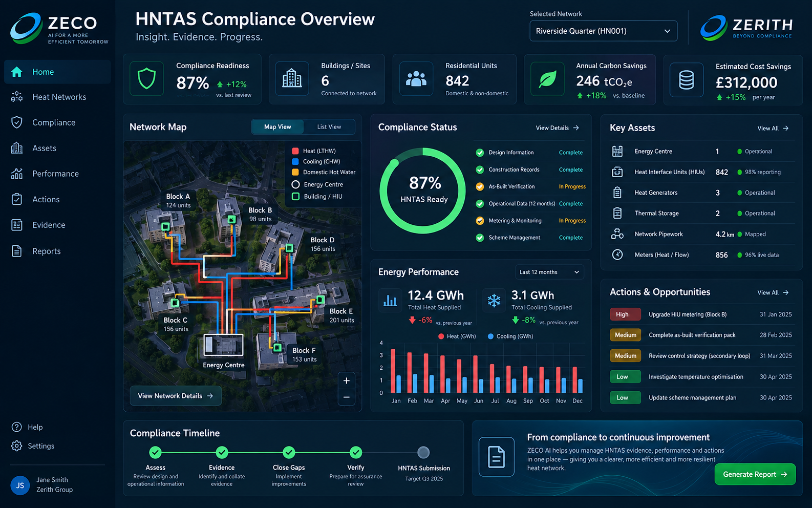
Task: Open Performance chart icon in sidebar
Action: (x=17, y=174)
